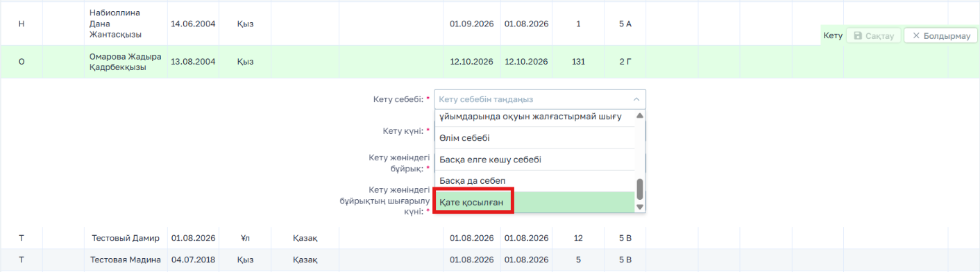Click Қазақ cell in Тестовая Мадина row

point(305,260)
